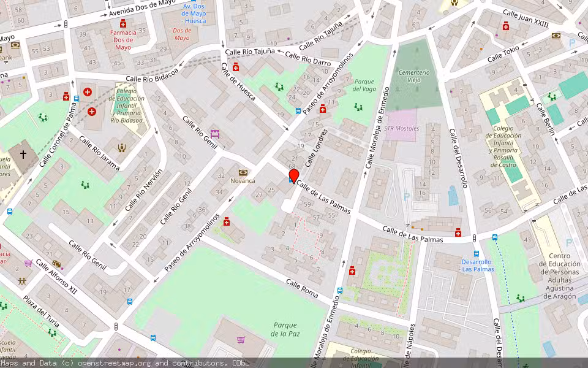
Task: Click the Desarrollo - Las Palmas bus stop icon
Action: point(477,254)
